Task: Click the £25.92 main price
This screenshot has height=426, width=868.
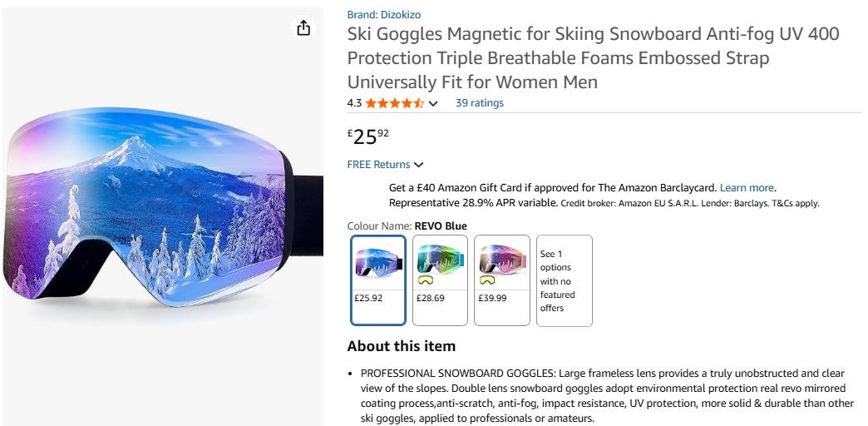Action: [368, 136]
